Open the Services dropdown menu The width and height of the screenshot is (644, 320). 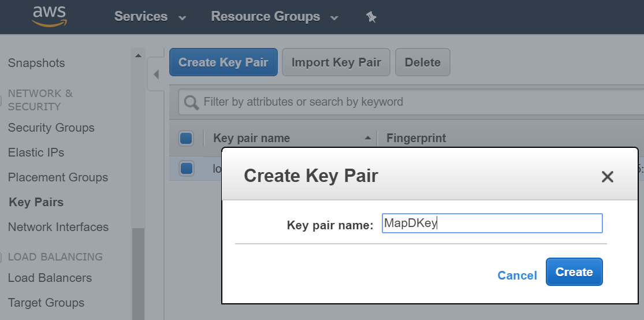150,17
